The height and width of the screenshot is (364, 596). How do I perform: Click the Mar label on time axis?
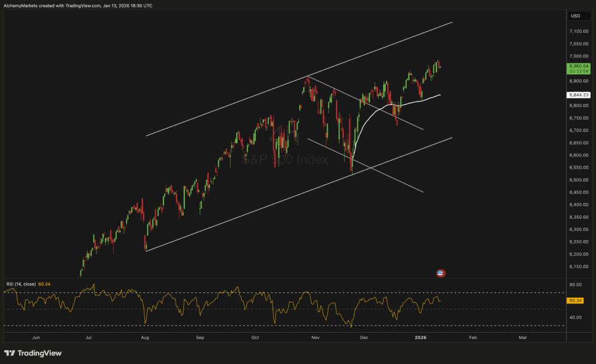tap(523, 337)
